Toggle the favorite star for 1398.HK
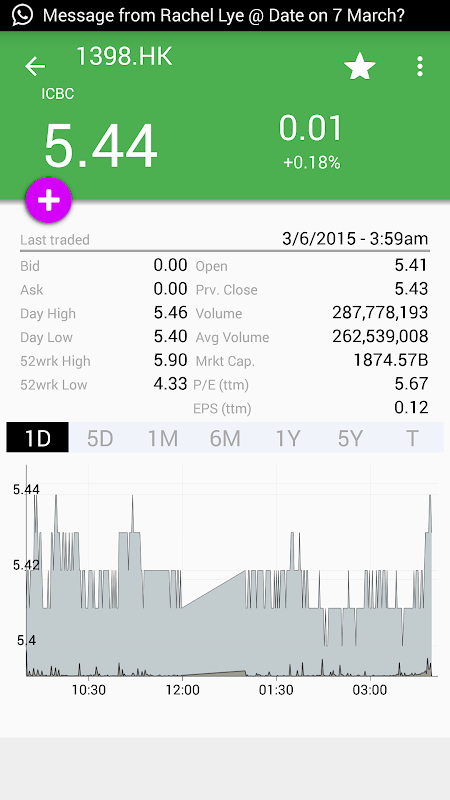This screenshot has height=800, width=450. (360, 66)
